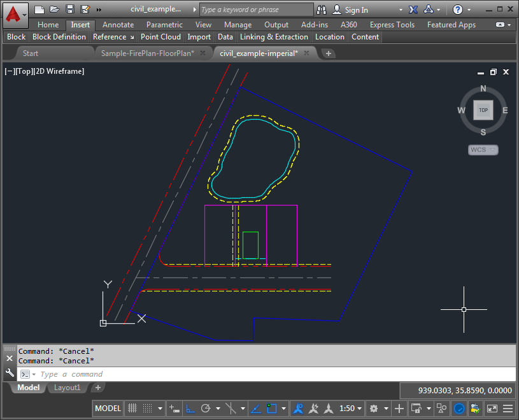Click the Save icon in quick access toolbar

(x=70, y=10)
